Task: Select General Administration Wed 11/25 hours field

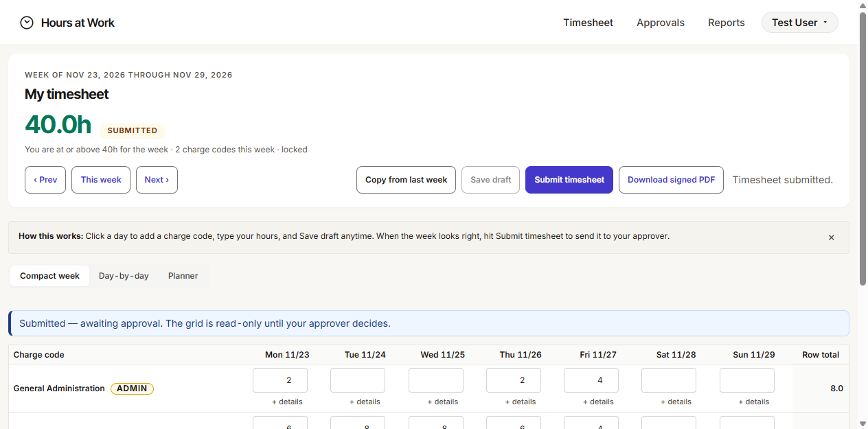Action: [x=436, y=380]
